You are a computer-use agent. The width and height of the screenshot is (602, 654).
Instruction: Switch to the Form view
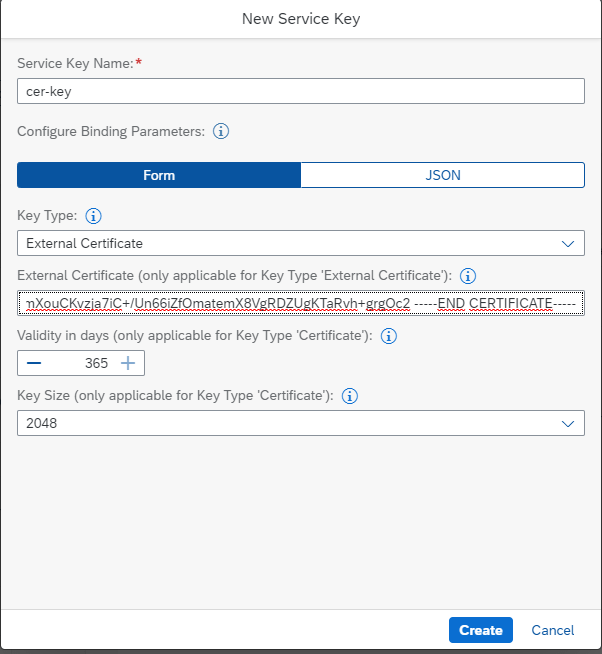click(159, 175)
